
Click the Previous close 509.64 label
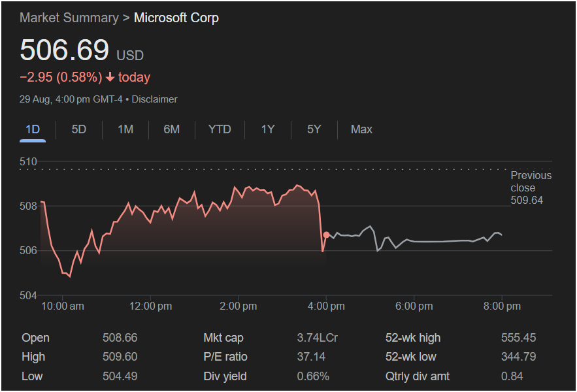tap(530, 188)
